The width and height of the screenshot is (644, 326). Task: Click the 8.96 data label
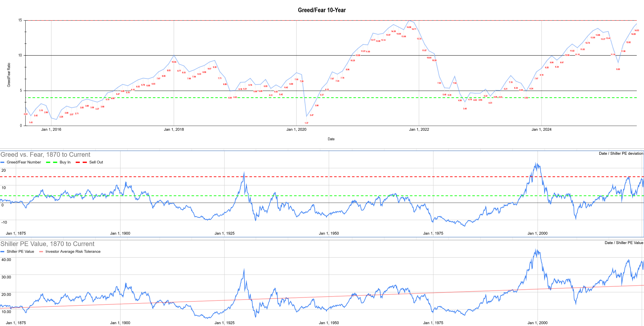click(x=347, y=70)
